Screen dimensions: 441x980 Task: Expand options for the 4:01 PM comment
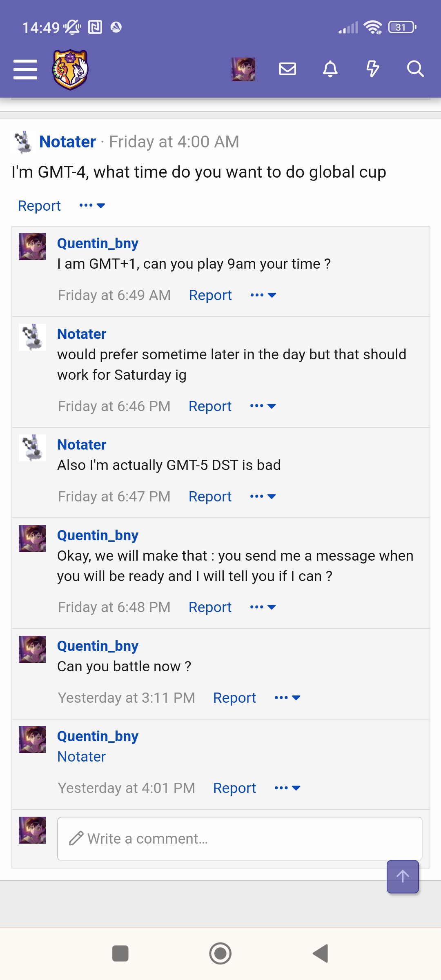287,788
